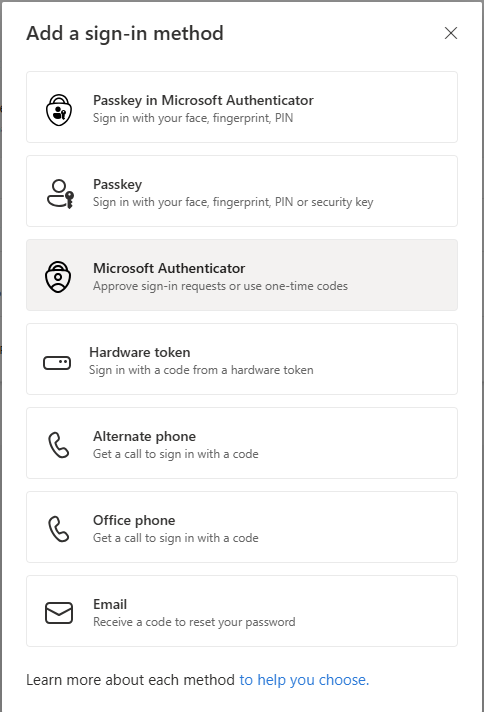Select Passkey in Microsoft Authenticator title

point(203,100)
